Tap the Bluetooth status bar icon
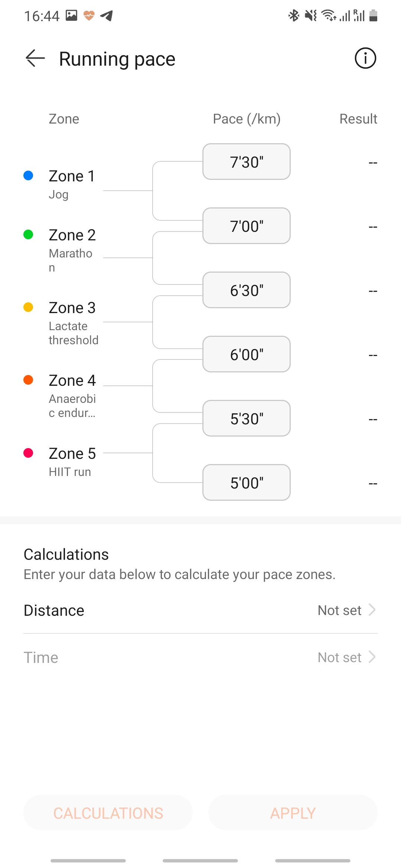The width and height of the screenshot is (401, 868). 294,16
